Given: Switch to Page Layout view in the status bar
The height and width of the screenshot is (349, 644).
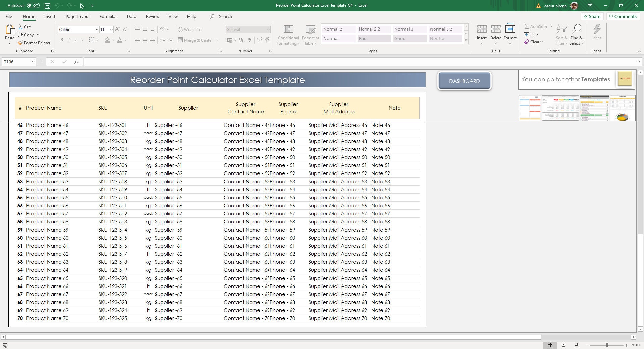Looking at the screenshot, I should [563, 345].
